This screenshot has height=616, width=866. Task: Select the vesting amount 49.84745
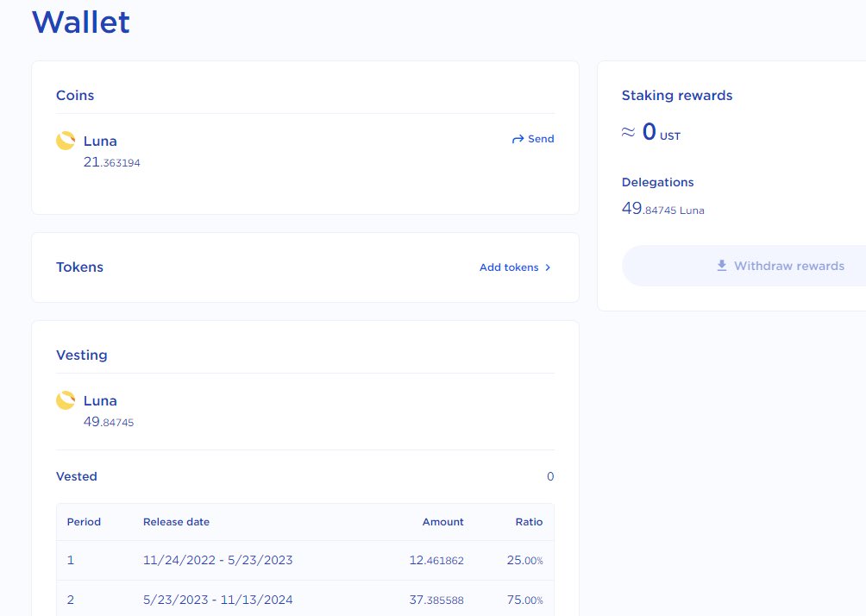pyautogui.click(x=109, y=422)
